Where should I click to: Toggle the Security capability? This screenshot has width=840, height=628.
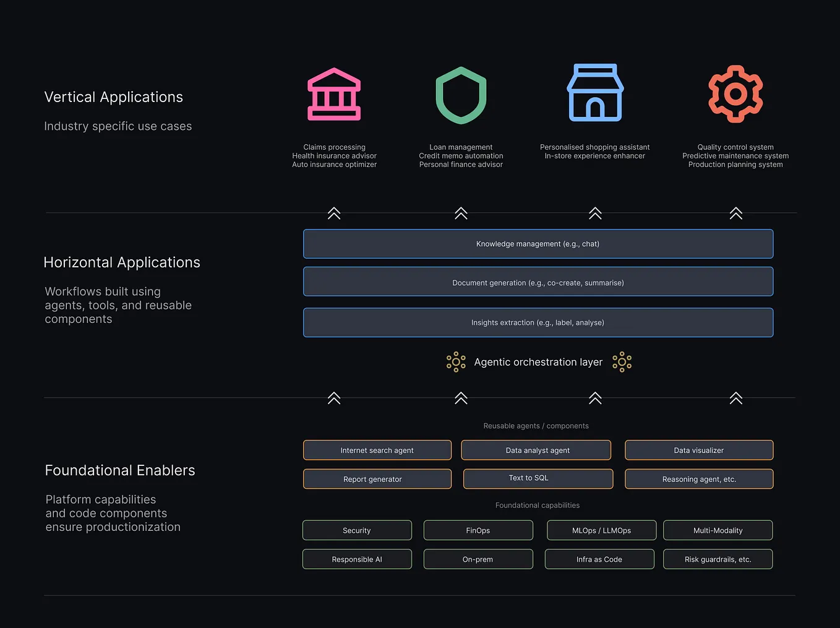357,530
